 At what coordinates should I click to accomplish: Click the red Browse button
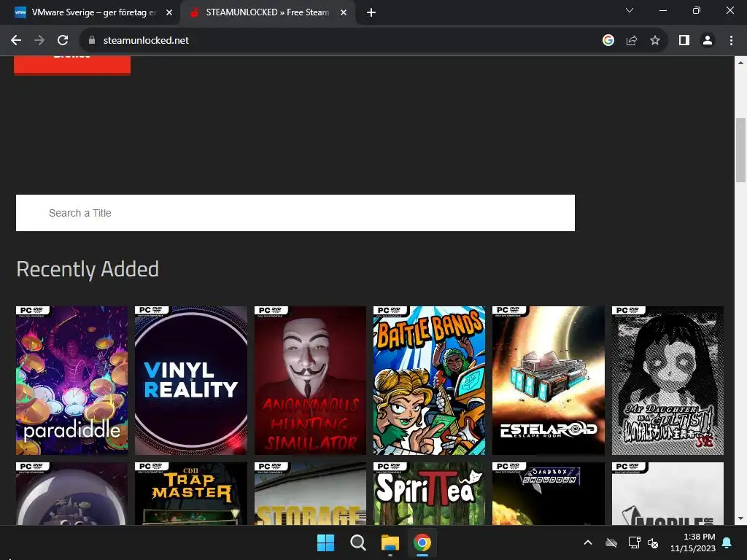point(72,65)
